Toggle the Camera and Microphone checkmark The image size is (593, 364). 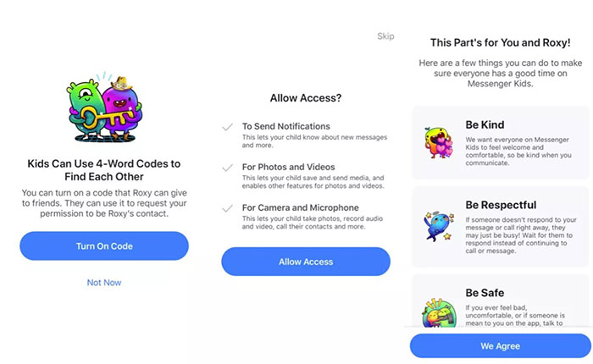pos(227,208)
